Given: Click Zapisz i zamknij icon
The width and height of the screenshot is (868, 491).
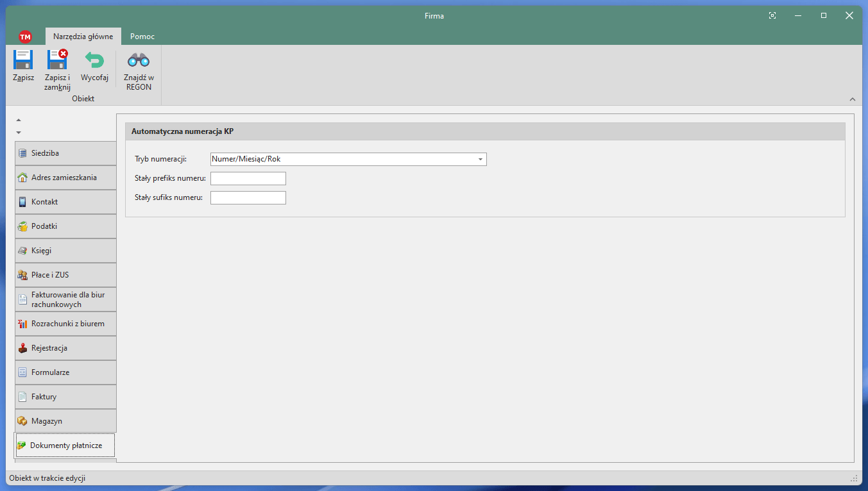Looking at the screenshot, I should pyautogui.click(x=57, y=60).
